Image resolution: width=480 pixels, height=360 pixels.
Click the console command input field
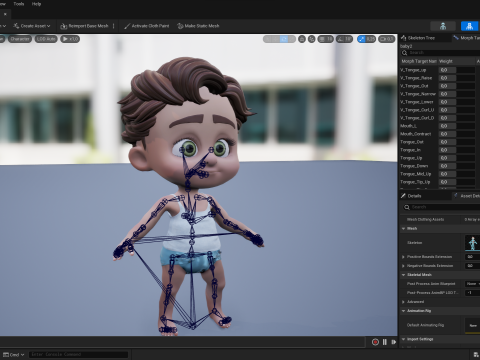pyautogui.click(x=78, y=355)
